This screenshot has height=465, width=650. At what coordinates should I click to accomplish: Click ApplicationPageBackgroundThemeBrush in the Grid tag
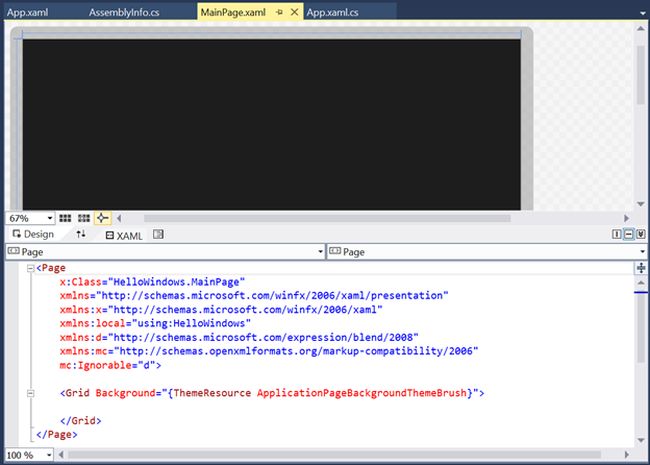[x=361, y=393]
